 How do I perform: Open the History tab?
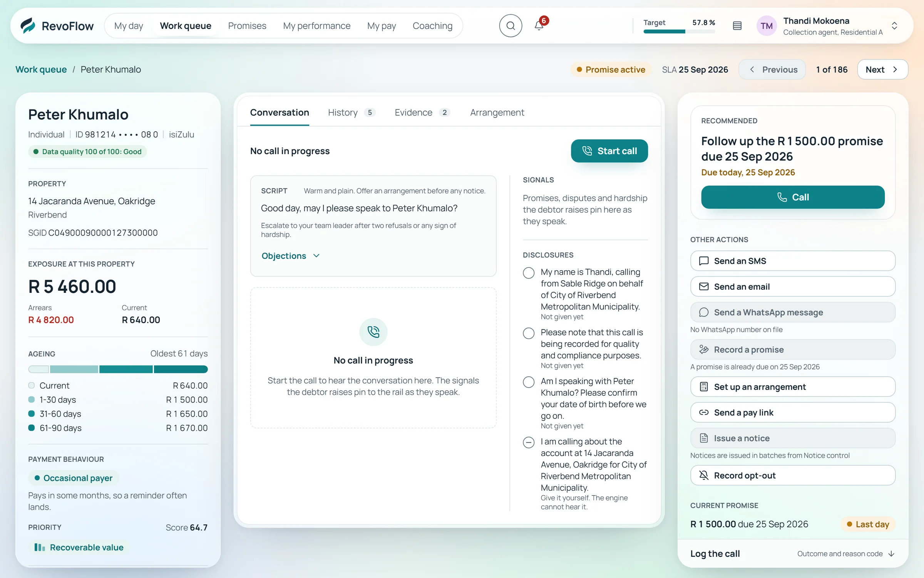tap(352, 113)
